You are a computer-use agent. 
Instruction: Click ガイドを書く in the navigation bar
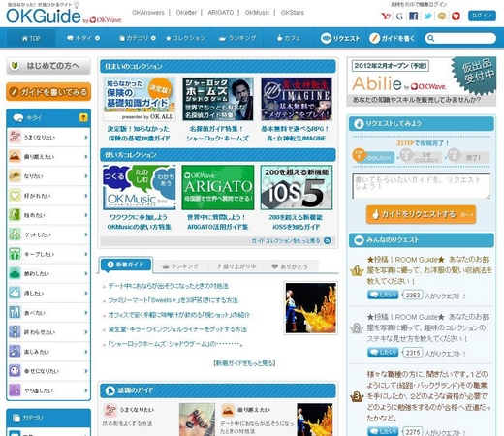click(392, 38)
